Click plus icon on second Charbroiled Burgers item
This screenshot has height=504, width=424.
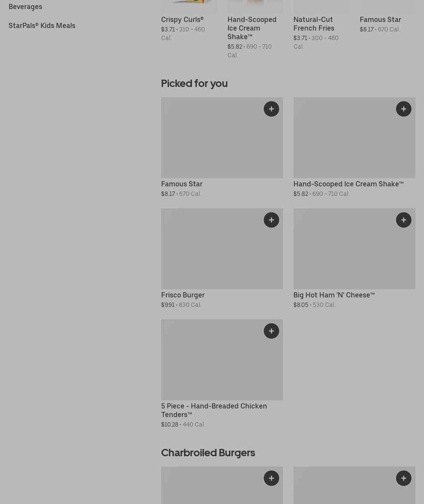pos(403,478)
